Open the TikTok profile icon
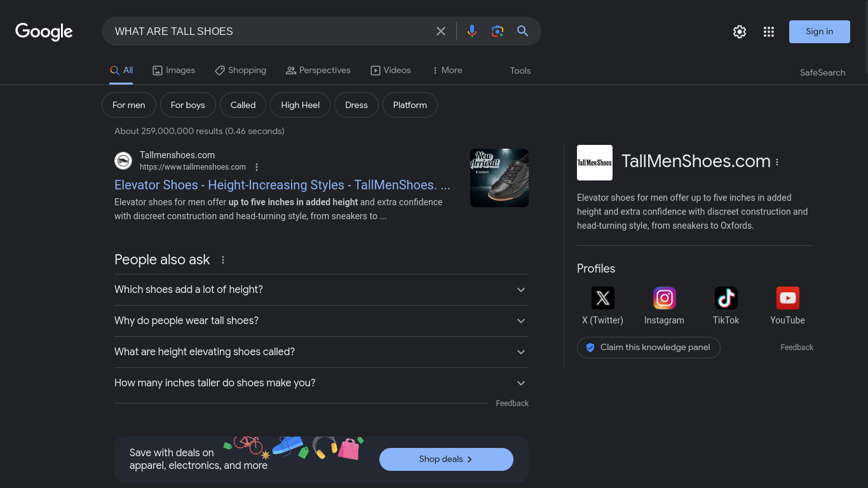 pos(726,298)
